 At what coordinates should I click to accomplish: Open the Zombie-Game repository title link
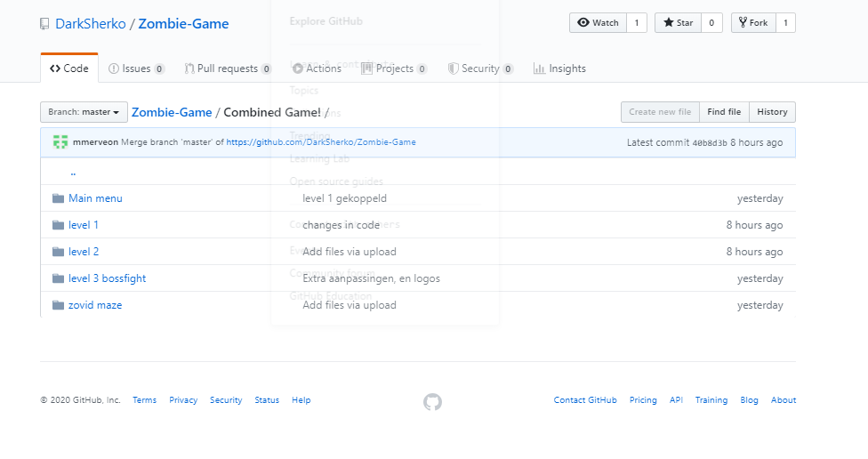183,24
